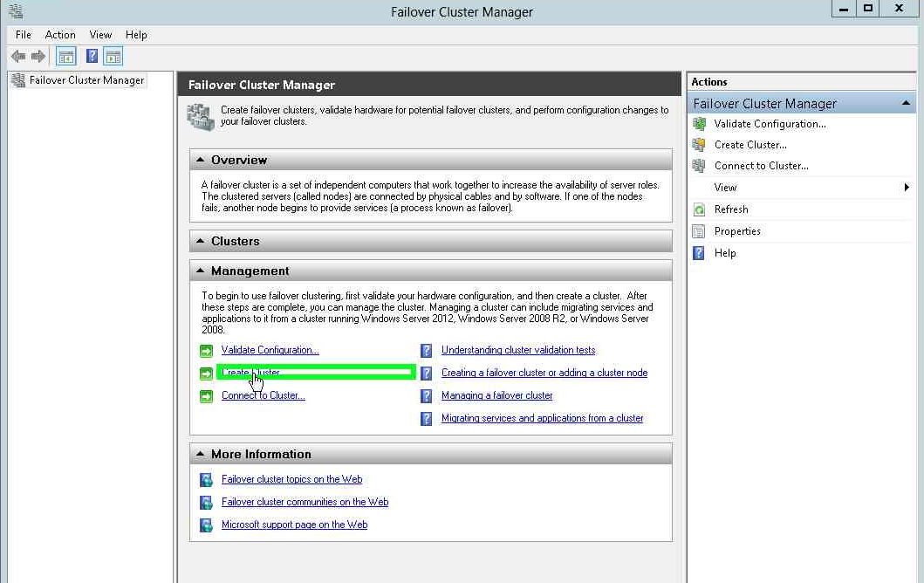The height and width of the screenshot is (583, 924).
Task: Click the green Refresh icon in Actions
Action: tap(699, 209)
